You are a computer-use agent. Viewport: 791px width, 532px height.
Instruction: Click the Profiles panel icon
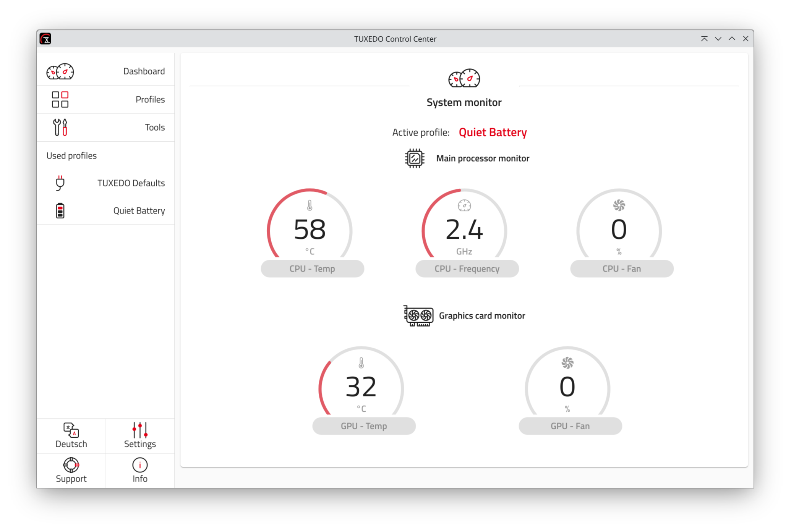coord(59,99)
